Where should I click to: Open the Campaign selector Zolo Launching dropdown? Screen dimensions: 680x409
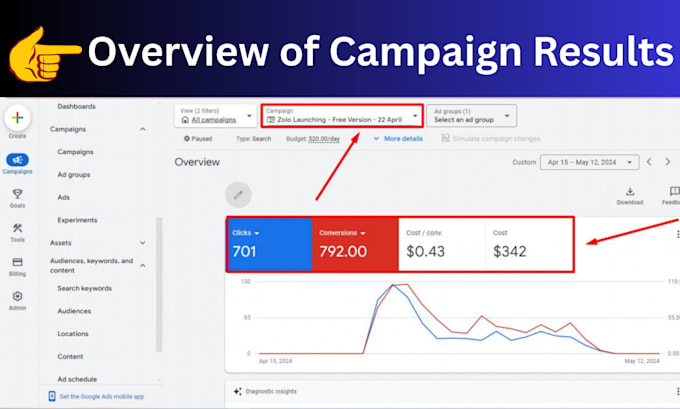pyautogui.click(x=342, y=116)
